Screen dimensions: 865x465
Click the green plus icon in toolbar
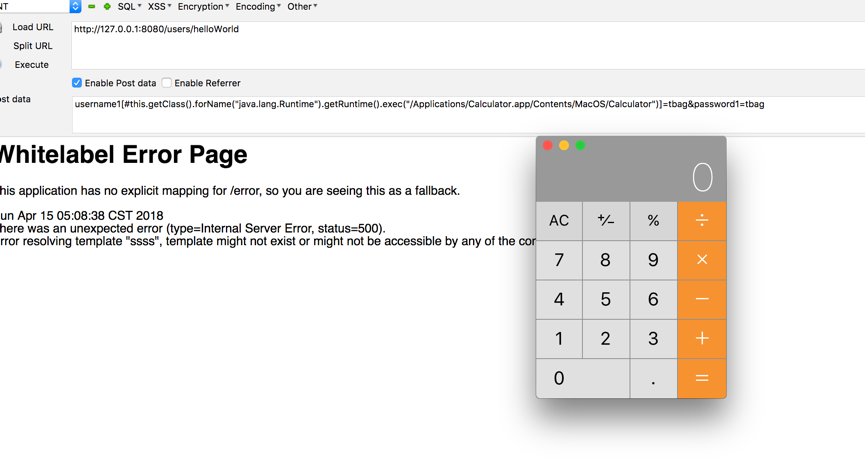[x=107, y=7]
